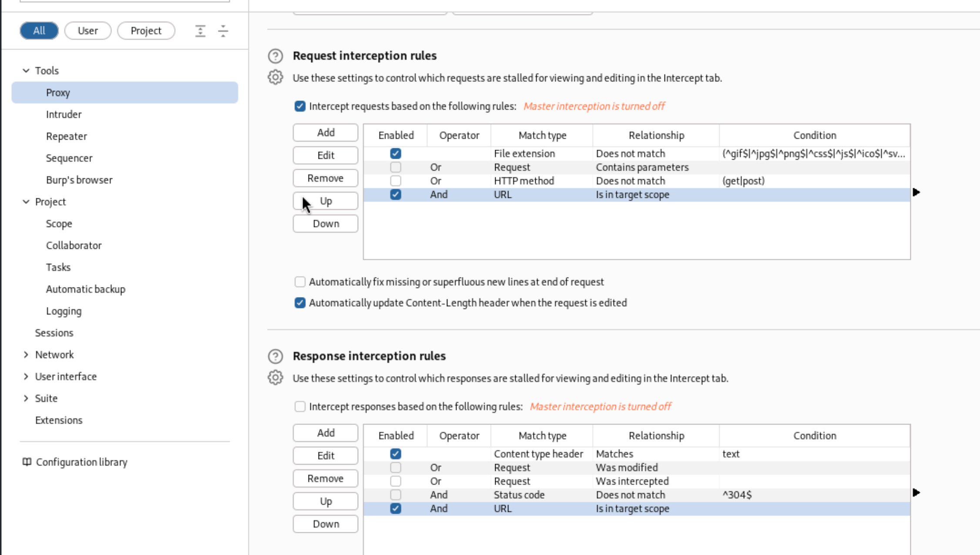Click Remove button for request rules

click(325, 178)
